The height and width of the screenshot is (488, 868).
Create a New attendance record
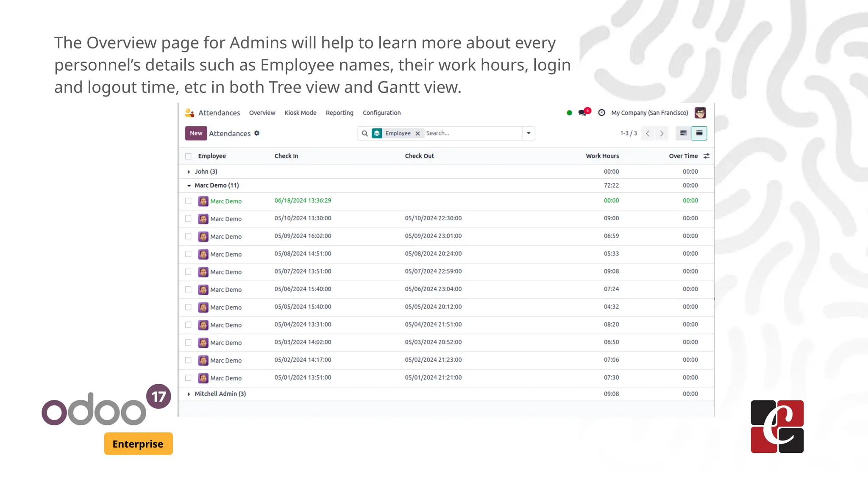(196, 133)
